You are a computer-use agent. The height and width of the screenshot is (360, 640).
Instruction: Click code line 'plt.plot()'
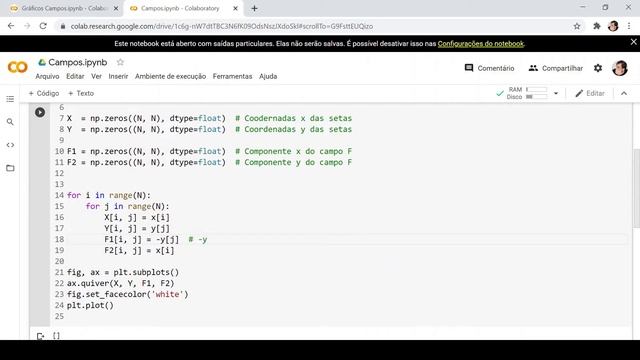90,305
